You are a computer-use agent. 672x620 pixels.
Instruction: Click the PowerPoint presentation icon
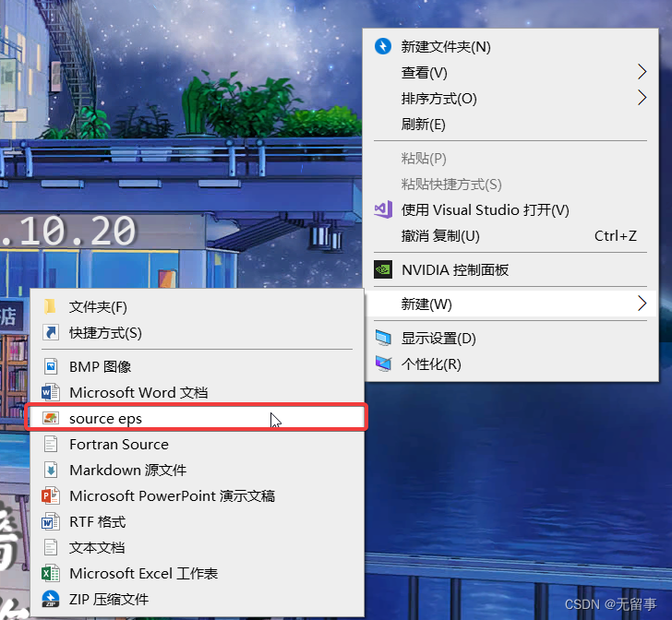click(50, 495)
